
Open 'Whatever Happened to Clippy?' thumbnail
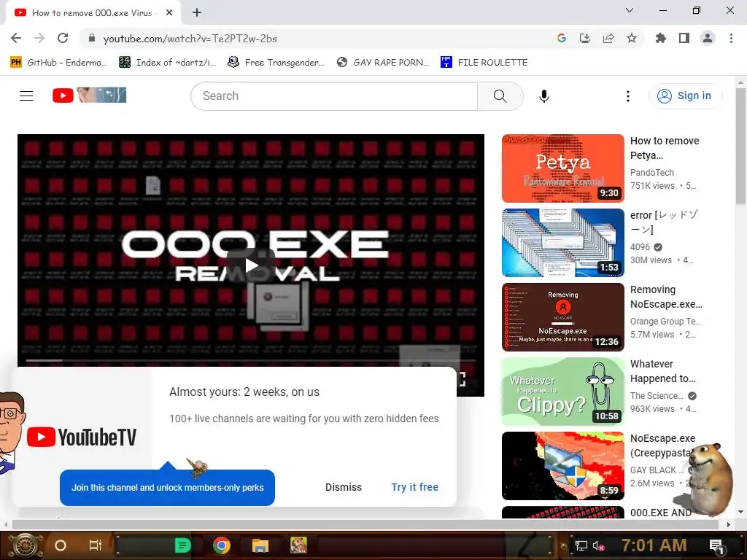562,392
